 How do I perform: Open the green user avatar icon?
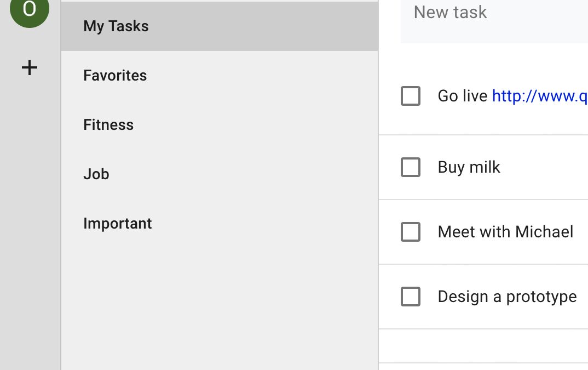[x=29, y=8]
